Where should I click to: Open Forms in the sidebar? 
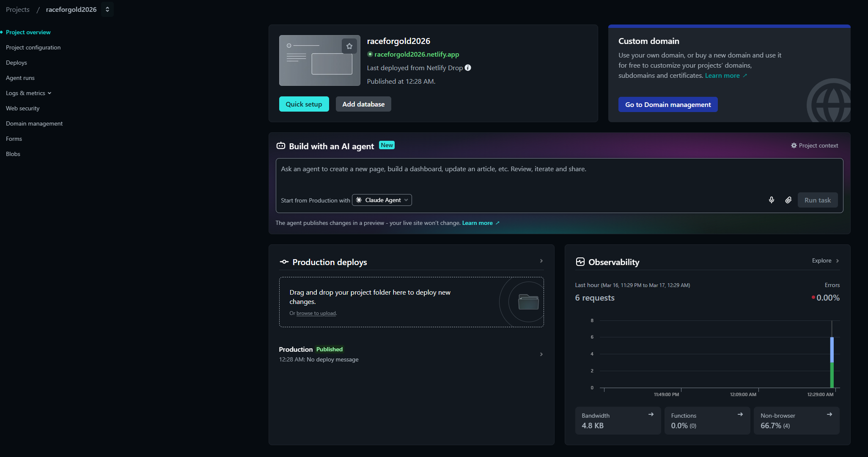[14, 139]
